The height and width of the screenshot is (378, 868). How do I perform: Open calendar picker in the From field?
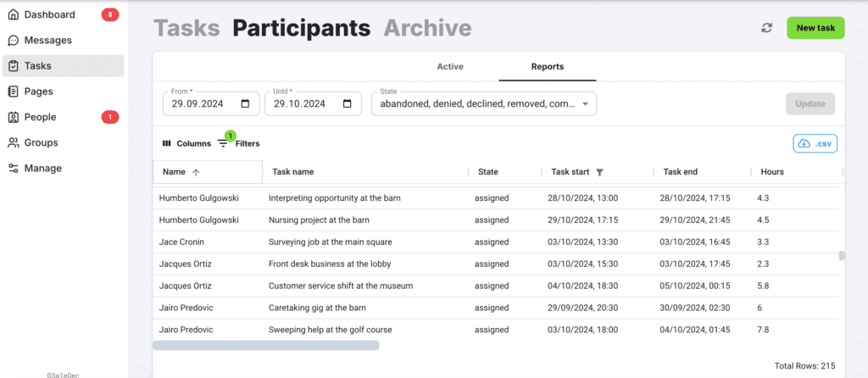(245, 104)
